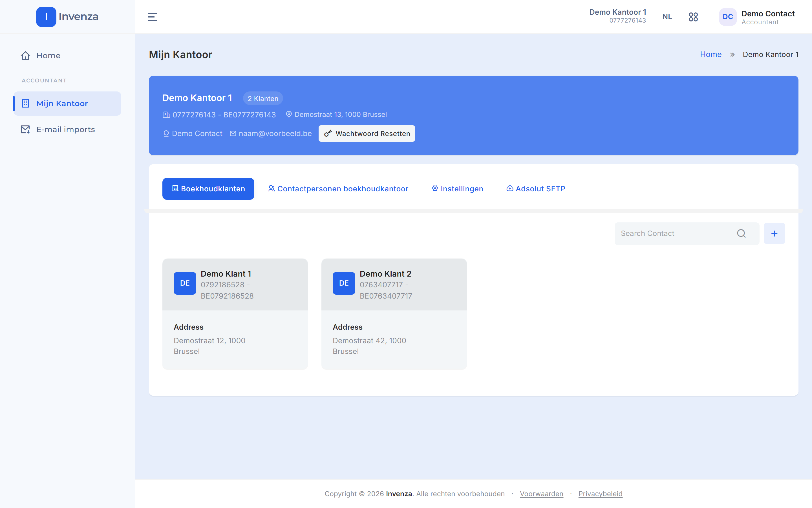Click the Home house icon in sidebar
This screenshot has width=812, height=508.
click(25, 55)
